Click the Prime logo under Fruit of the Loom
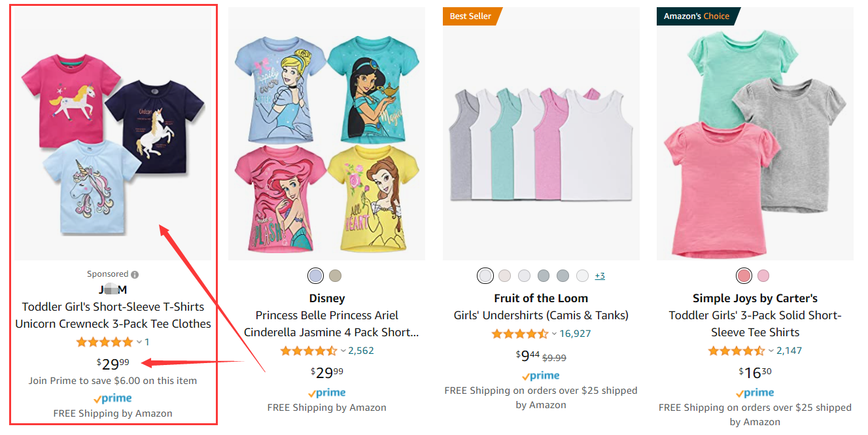This screenshot has width=868, height=435. 541,376
